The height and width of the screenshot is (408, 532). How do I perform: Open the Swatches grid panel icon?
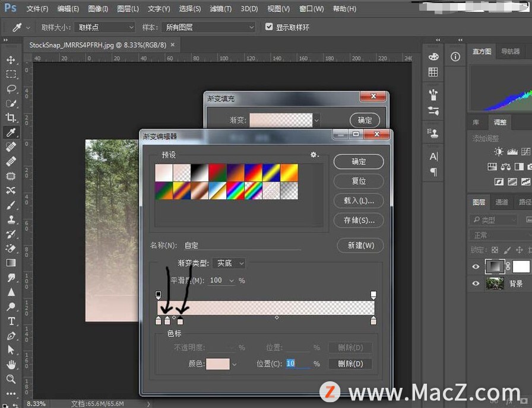pyautogui.click(x=433, y=72)
